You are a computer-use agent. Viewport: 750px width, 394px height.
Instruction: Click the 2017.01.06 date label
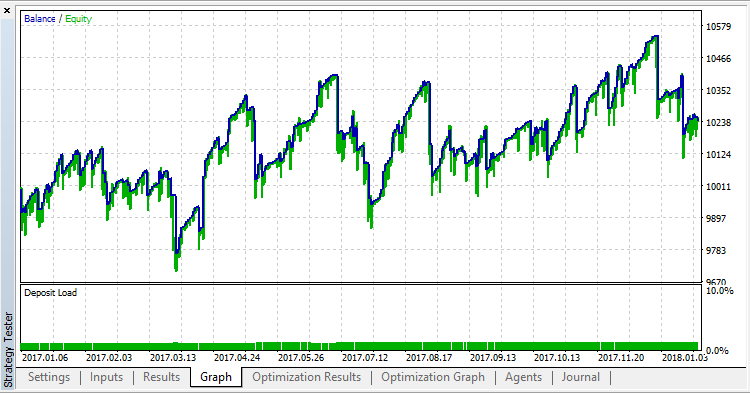point(45,358)
